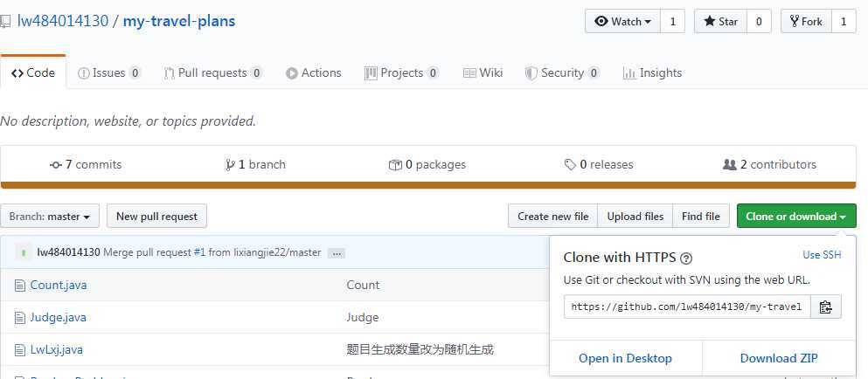
Task: Click Download ZIP
Action: (x=779, y=359)
